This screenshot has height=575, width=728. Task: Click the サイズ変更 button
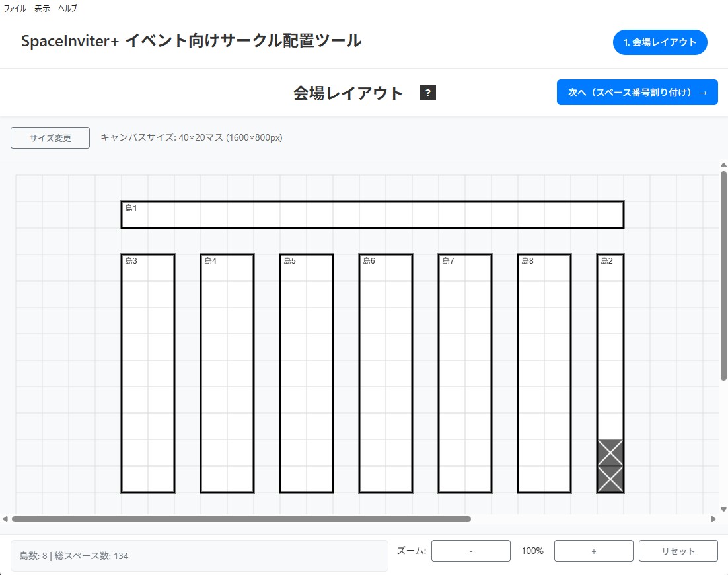(50, 137)
